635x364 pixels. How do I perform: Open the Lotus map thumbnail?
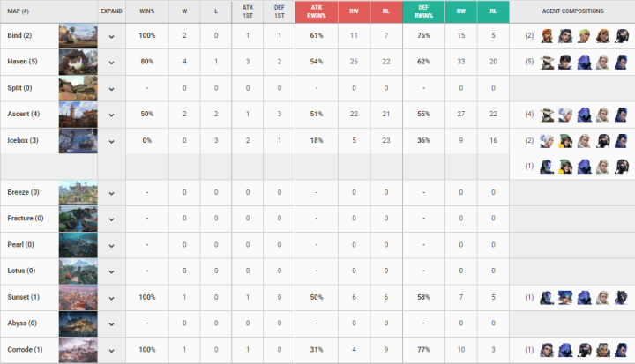[x=78, y=271]
